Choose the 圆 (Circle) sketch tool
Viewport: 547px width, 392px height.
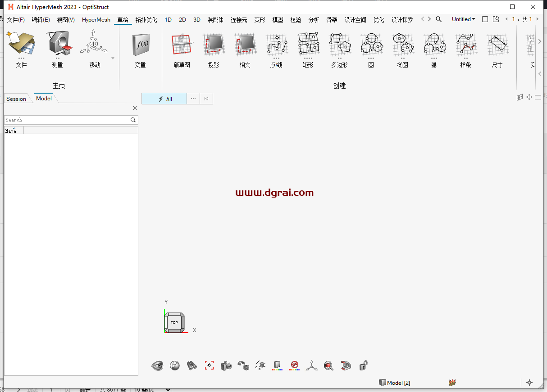[x=371, y=44]
